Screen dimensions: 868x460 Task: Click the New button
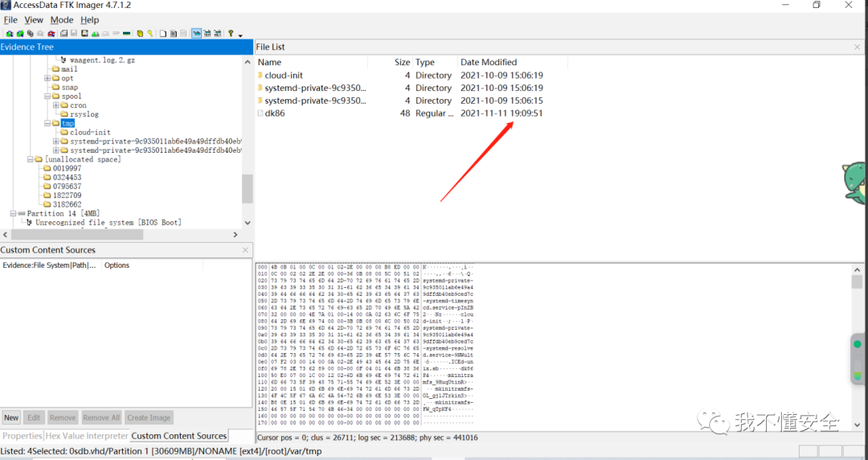click(x=11, y=418)
